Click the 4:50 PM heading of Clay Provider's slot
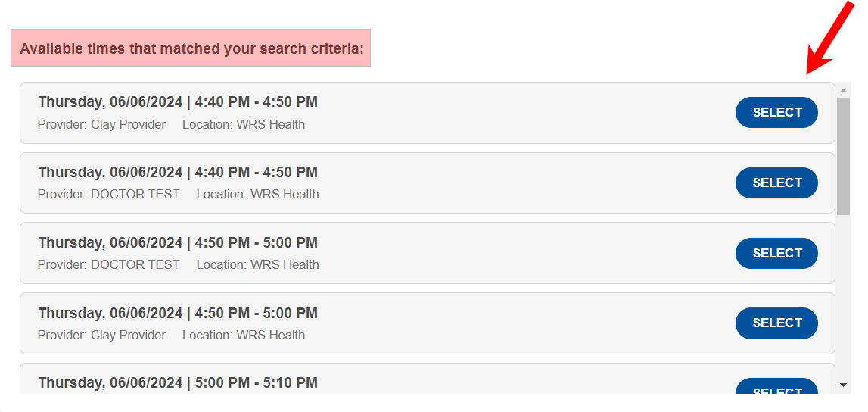Viewport: 868px width, 412px height. (178, 314)
